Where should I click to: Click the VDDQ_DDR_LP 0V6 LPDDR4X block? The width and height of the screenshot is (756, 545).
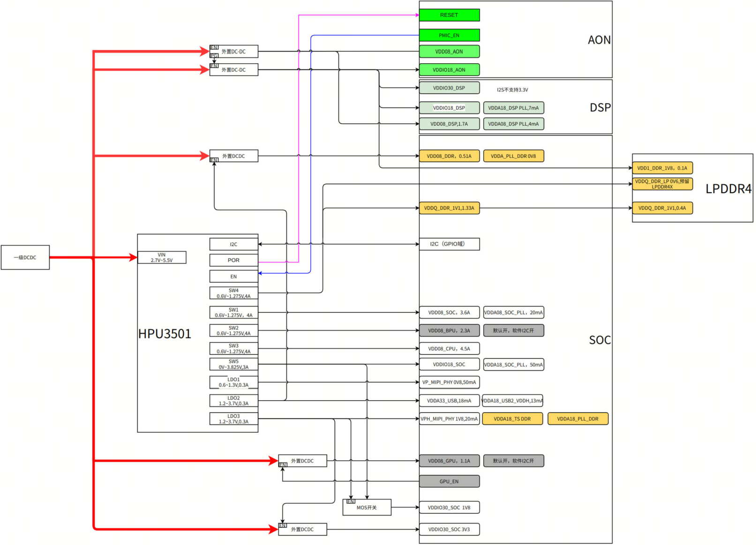coord(662,184)
